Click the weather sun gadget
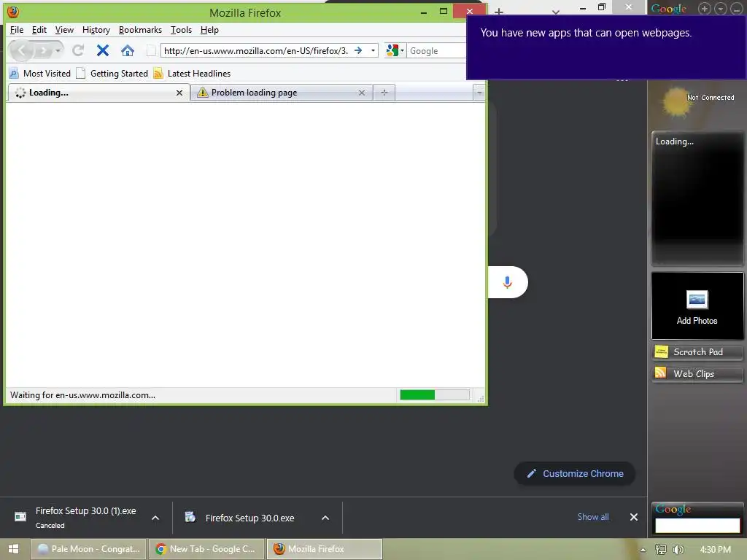This screenshot has height=560, width=747. tap(676, 102)
